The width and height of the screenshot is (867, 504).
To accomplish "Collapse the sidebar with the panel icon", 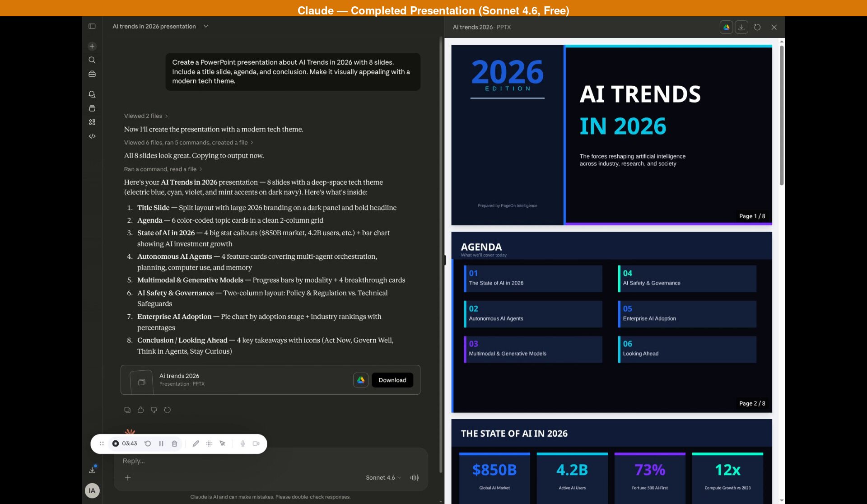I will click(x=92, y=26).
